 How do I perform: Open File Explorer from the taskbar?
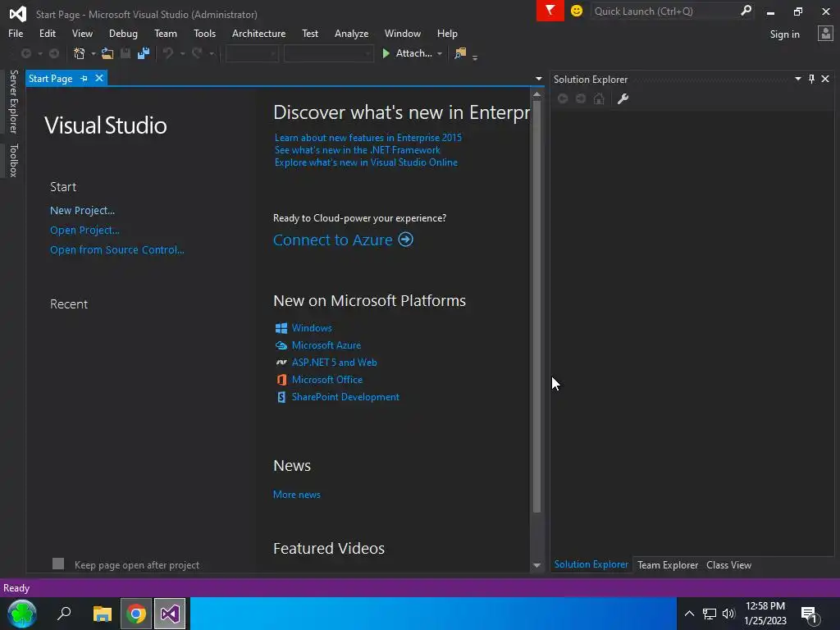[x=102, y=614]
